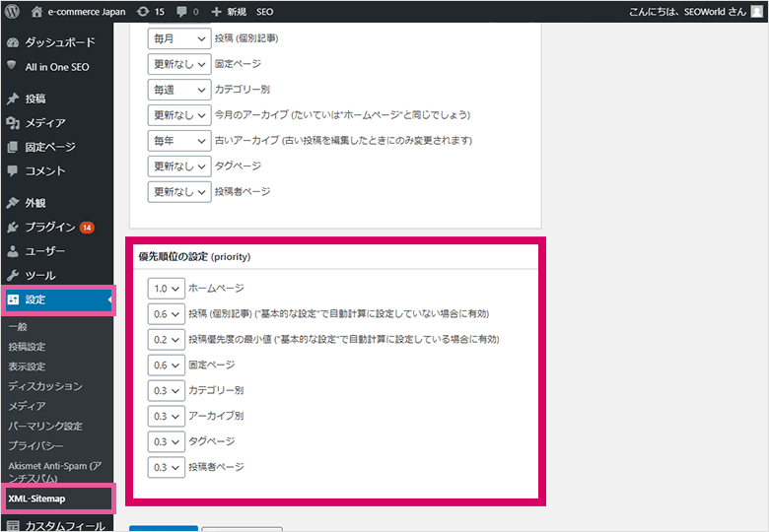Open the ホームページ priority dropdown 1.0

click(x=167, y=289)
